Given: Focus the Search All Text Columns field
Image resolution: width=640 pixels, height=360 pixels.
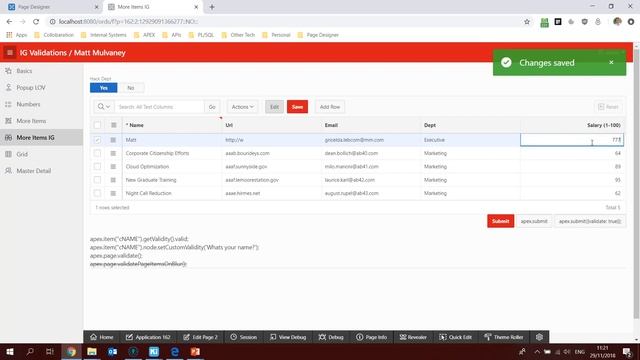Looking at the screenshot, I should [x=159, y=107].
